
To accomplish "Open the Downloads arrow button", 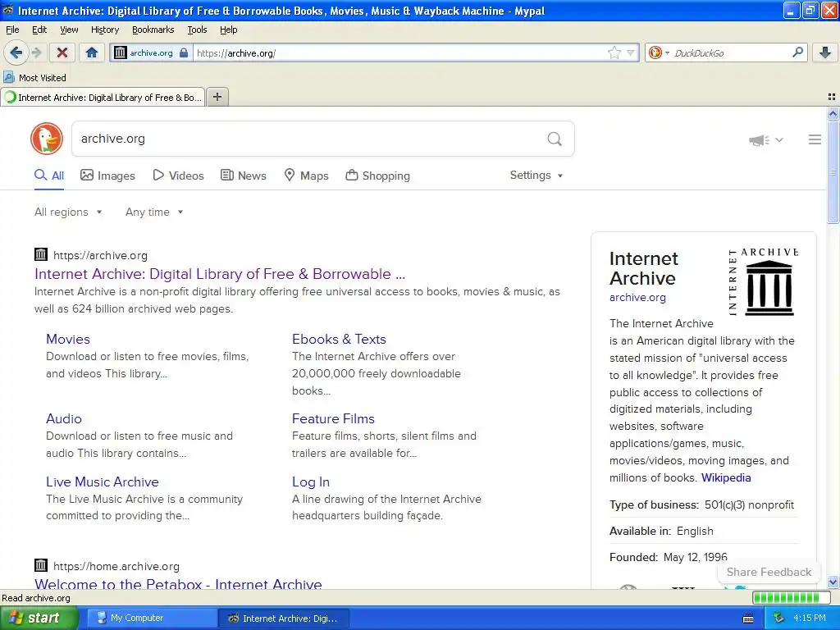I will tap(825, 52).
